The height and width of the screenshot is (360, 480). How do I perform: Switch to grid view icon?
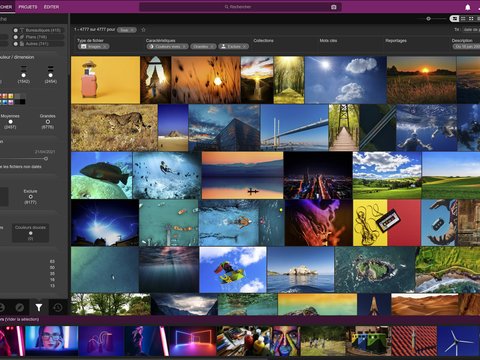(x=471, y=19)
